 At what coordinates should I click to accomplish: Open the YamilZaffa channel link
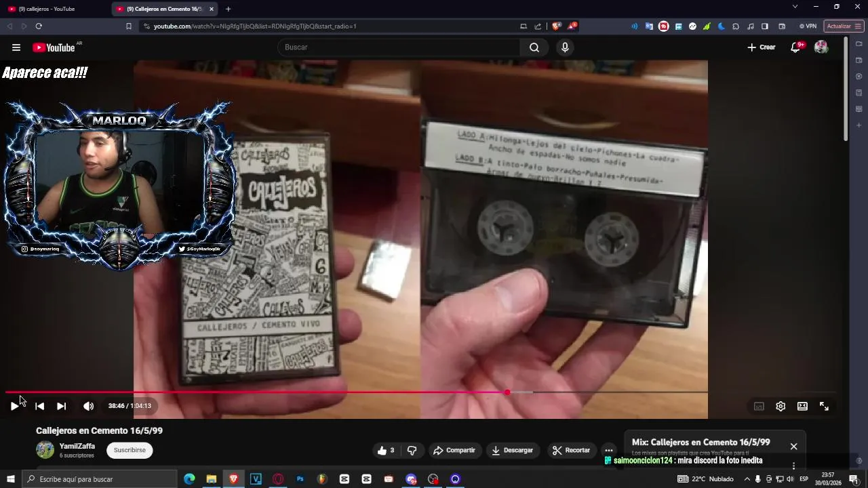pyautogui.click(x=77, y=446)
